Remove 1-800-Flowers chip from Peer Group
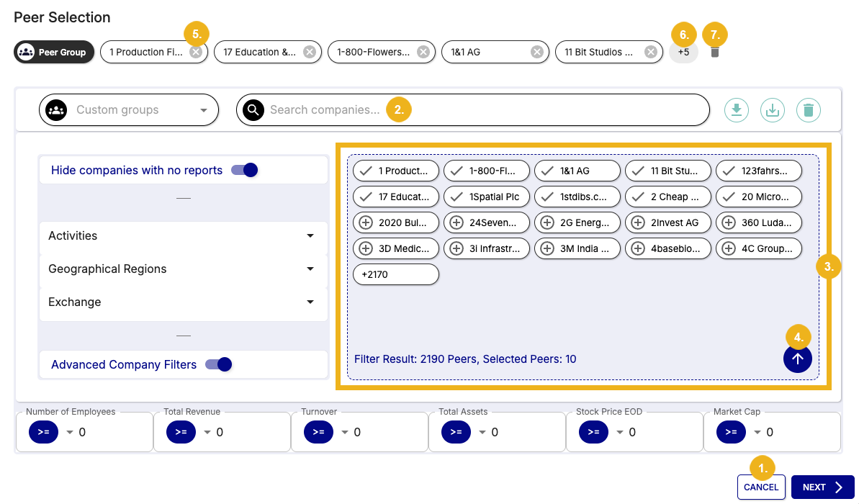859x504 pixels. [423, 52]
